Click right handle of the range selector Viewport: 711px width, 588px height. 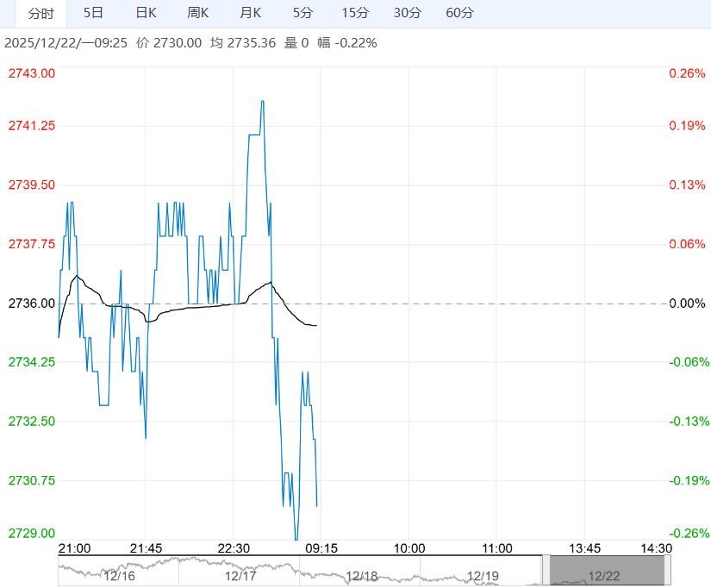click(668, 571)
